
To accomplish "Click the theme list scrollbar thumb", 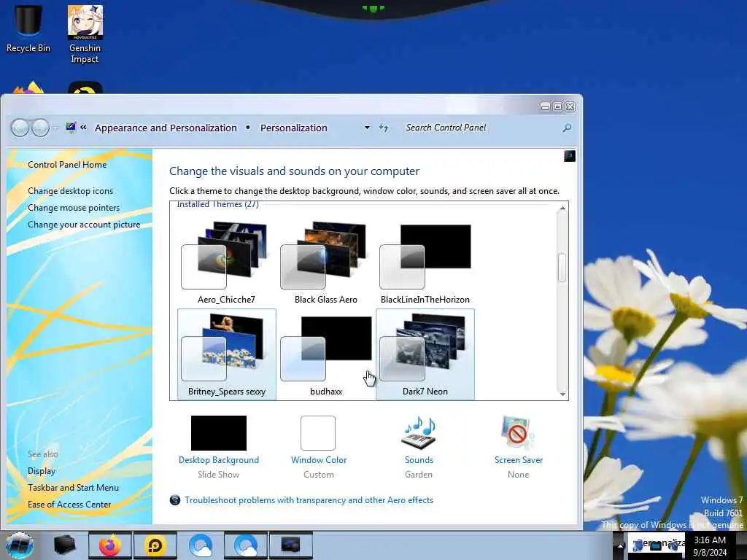I will [x=562, y=268].
